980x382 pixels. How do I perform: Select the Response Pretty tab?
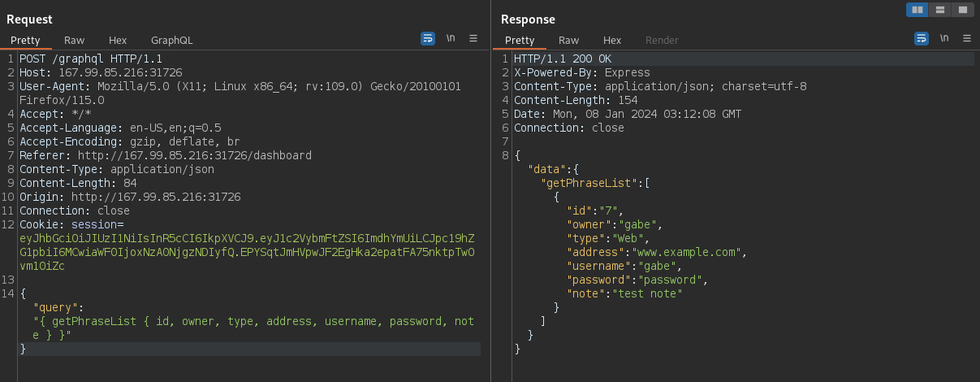point(520,40)
